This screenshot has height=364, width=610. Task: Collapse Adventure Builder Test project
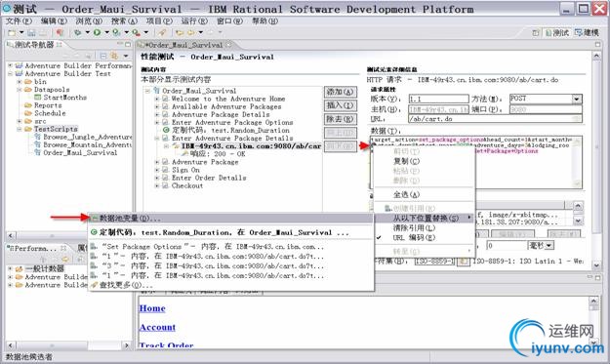[x=10, y=73]
